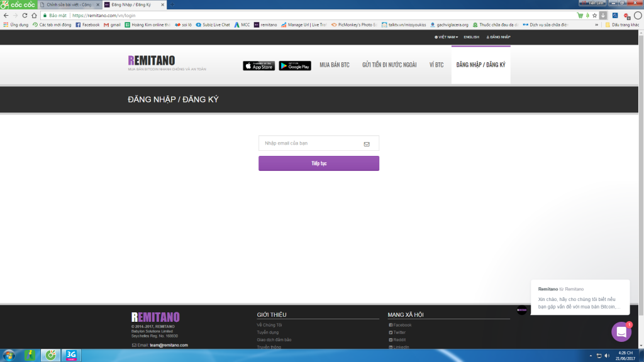Open the Subiz Live Chat bookmark

tap(213, 25)
